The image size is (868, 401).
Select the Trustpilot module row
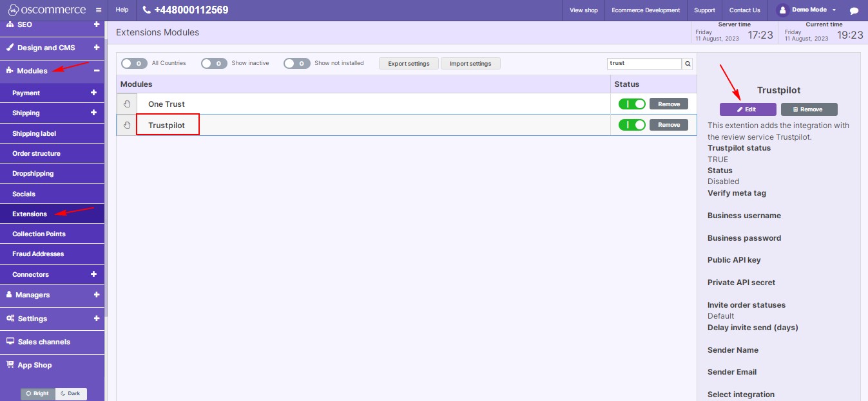point(407,125)
